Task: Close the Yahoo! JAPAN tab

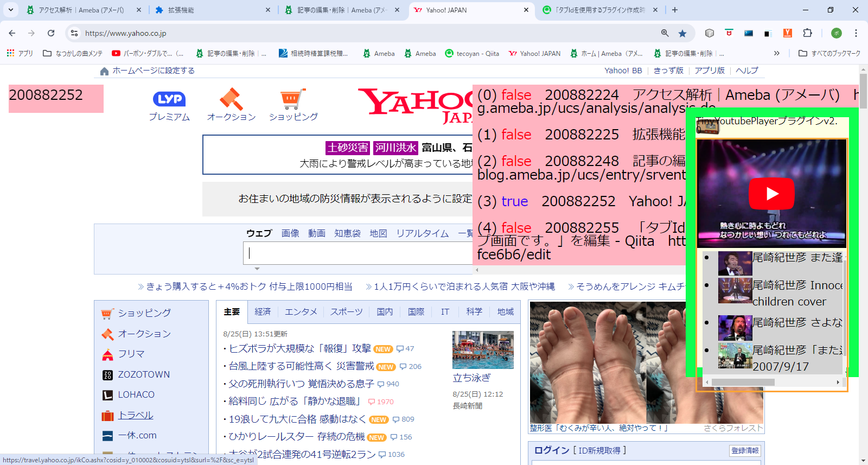Action: coord(526,10)
